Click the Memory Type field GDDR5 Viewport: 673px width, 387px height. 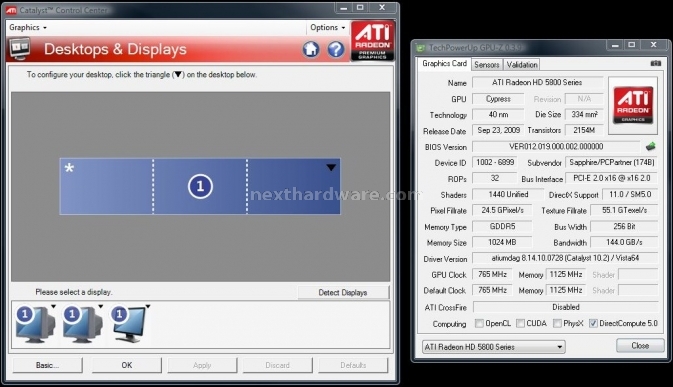tap(502, 226)
